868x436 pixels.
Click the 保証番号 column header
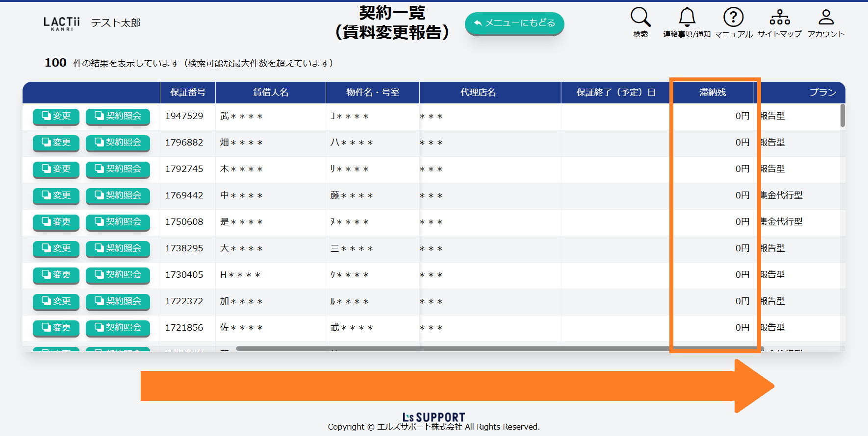pyautogui.click(x=188, y=93)
